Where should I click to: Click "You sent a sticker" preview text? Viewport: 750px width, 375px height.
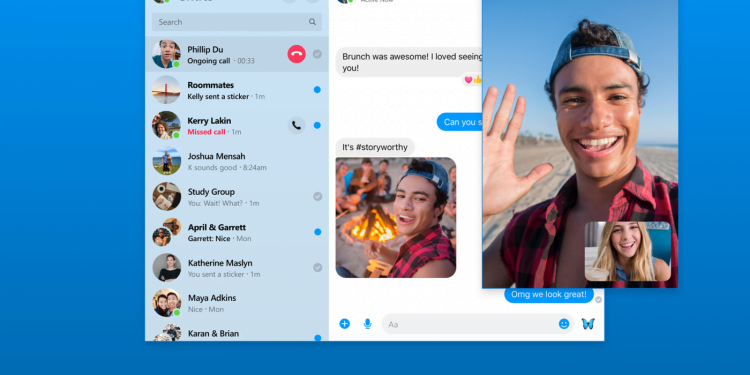216,275
